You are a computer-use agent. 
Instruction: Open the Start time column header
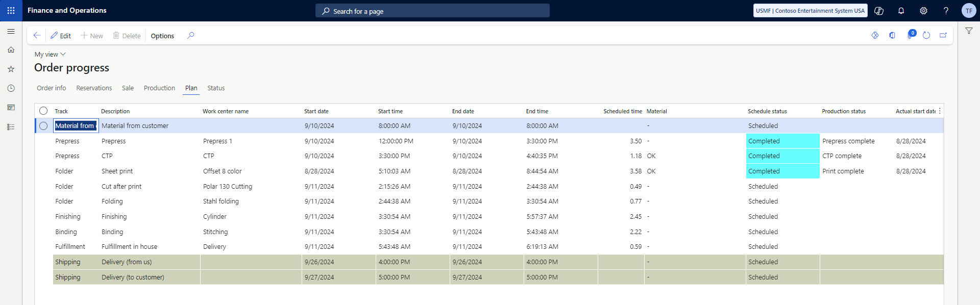coord(390,111)
